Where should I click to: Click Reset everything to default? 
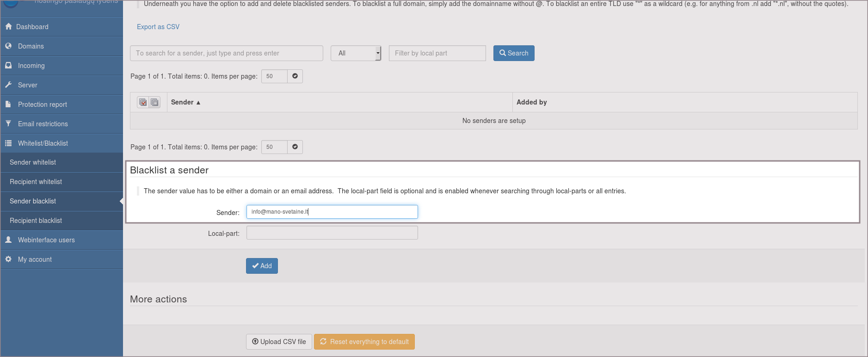[x=364, y=342]
